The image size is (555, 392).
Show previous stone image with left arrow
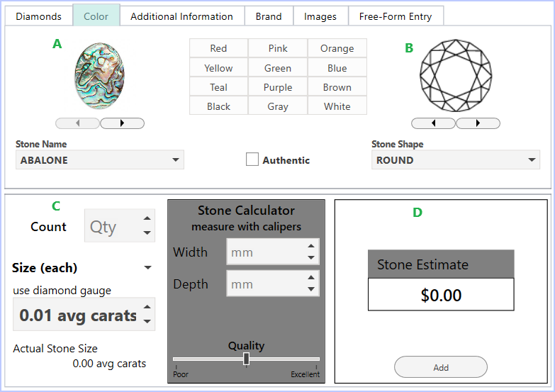[x=78, y=123]
